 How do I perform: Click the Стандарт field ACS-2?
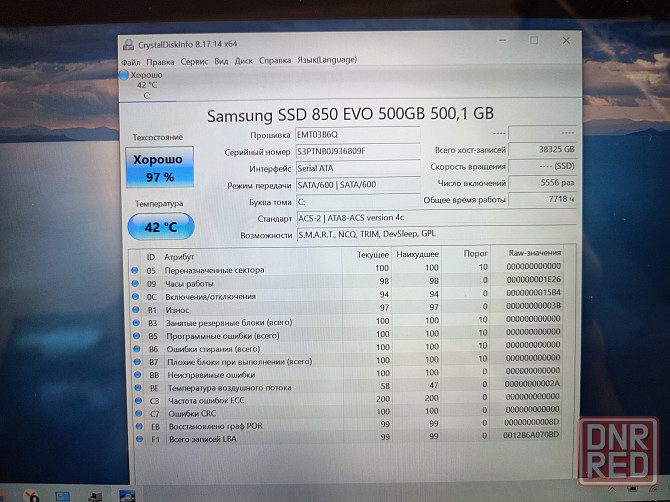click(436, 218)
